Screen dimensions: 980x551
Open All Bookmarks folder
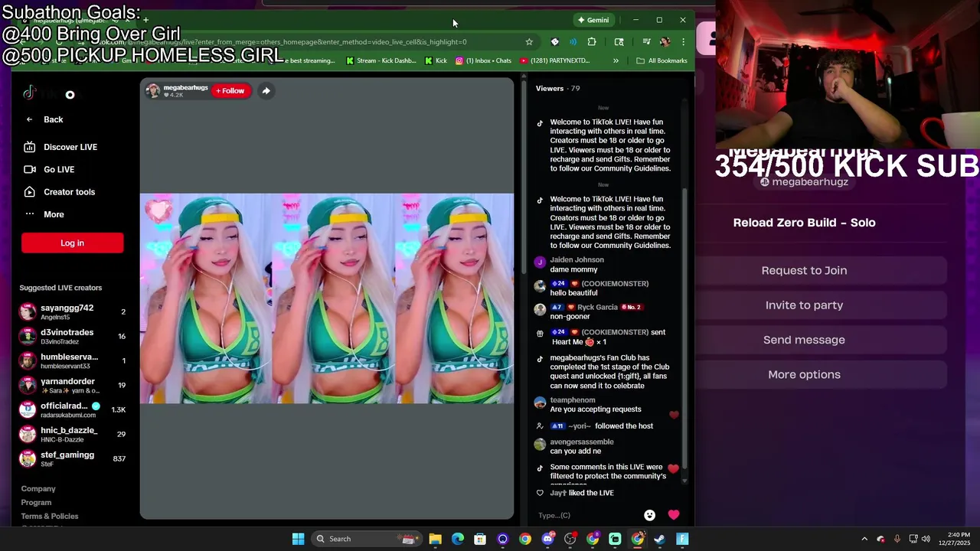661,60
